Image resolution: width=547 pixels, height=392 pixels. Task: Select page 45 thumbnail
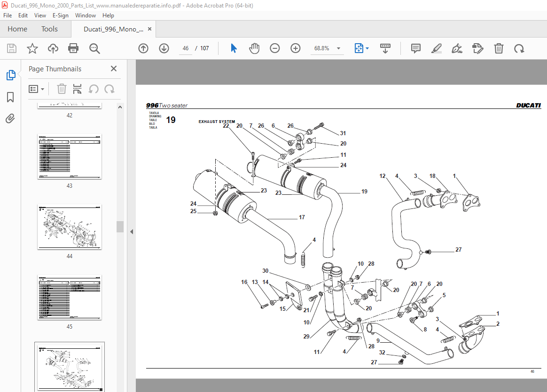(x=70, y=297)
